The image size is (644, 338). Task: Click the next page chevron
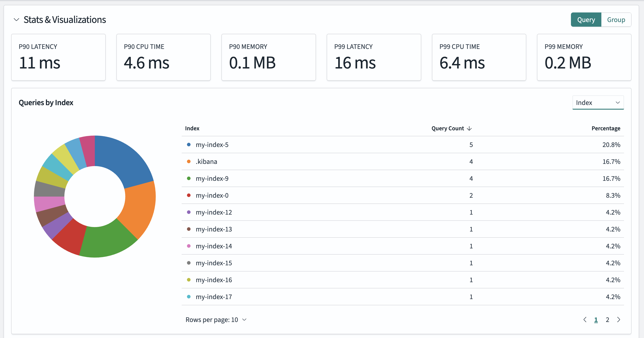pyautogui.click(x=618, y=320)
